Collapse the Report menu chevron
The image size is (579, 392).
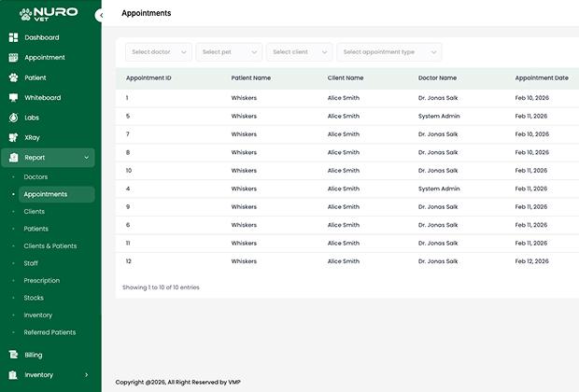[87, 158]
